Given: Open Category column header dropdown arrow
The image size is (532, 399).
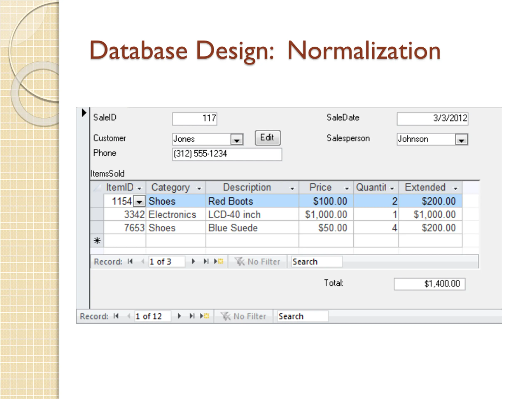Looking at the screenshot, I should (199, 188).
